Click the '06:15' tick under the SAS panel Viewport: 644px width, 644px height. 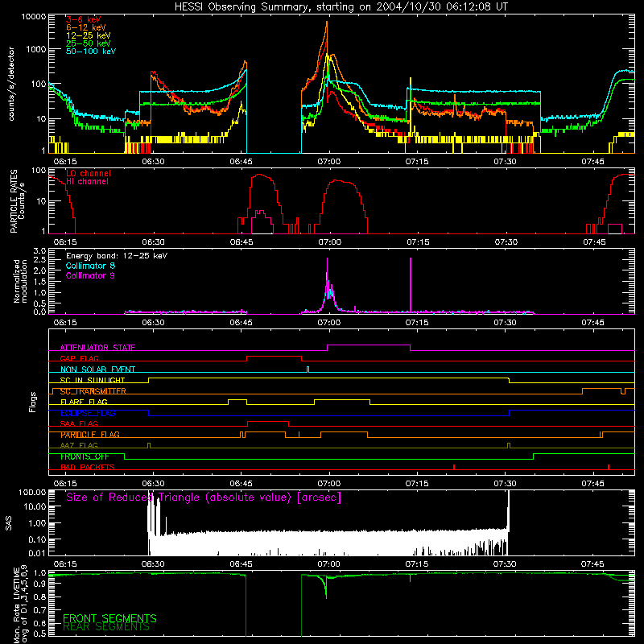pyautogui.click(x=65, y=564)
